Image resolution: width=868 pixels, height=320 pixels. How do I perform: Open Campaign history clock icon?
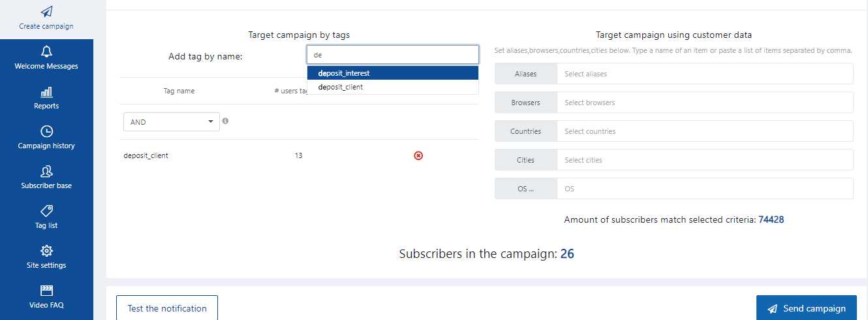pyautogui.click(x=46, y=131)
